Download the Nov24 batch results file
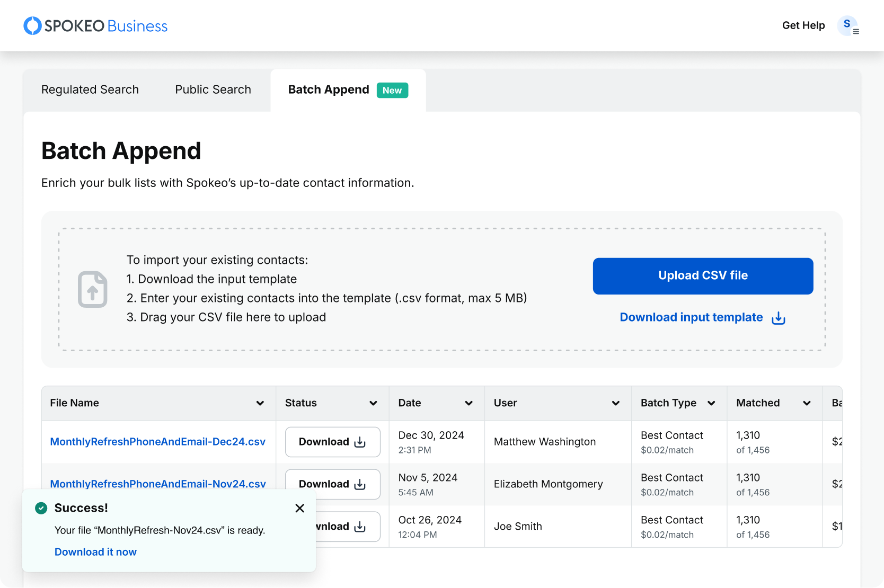 332,484
